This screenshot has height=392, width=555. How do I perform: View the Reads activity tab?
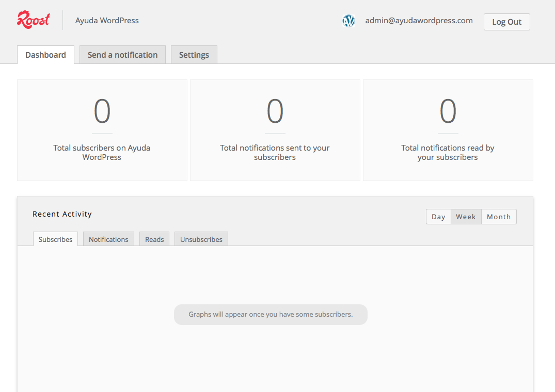tap(154, 239)
